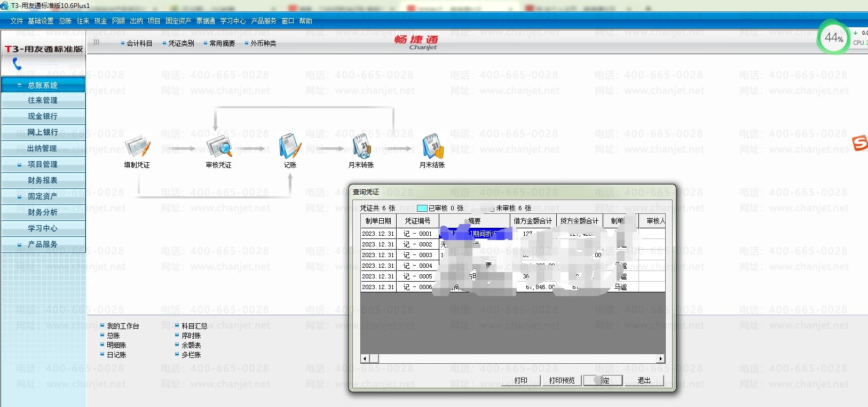868x407 pixels.
Task: Open the 基础设置 menu
Action: [x=41, y=21]
